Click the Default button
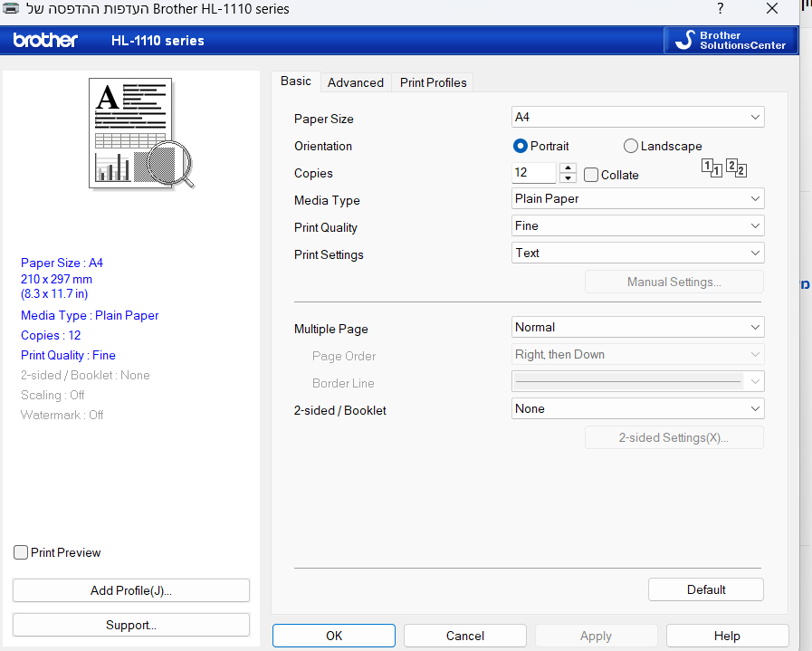This screenshot has width=812, height=651. click(x=706, y=589)
